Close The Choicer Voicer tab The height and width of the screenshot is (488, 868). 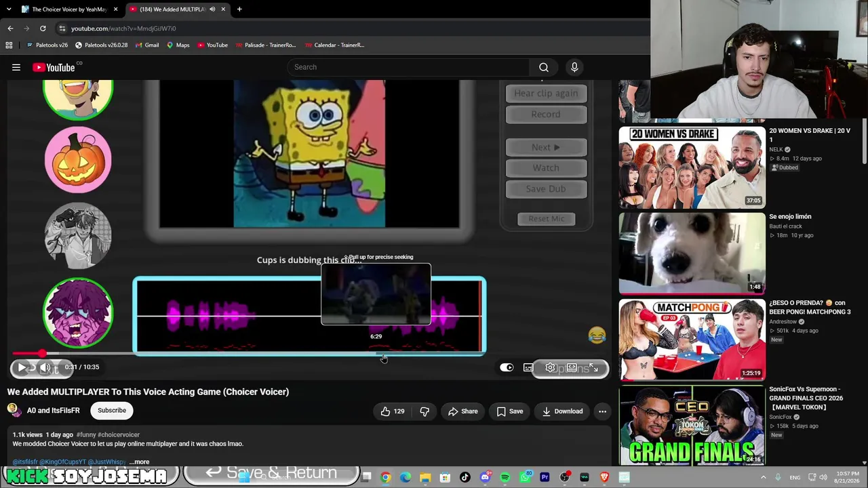tap(115, 9)
